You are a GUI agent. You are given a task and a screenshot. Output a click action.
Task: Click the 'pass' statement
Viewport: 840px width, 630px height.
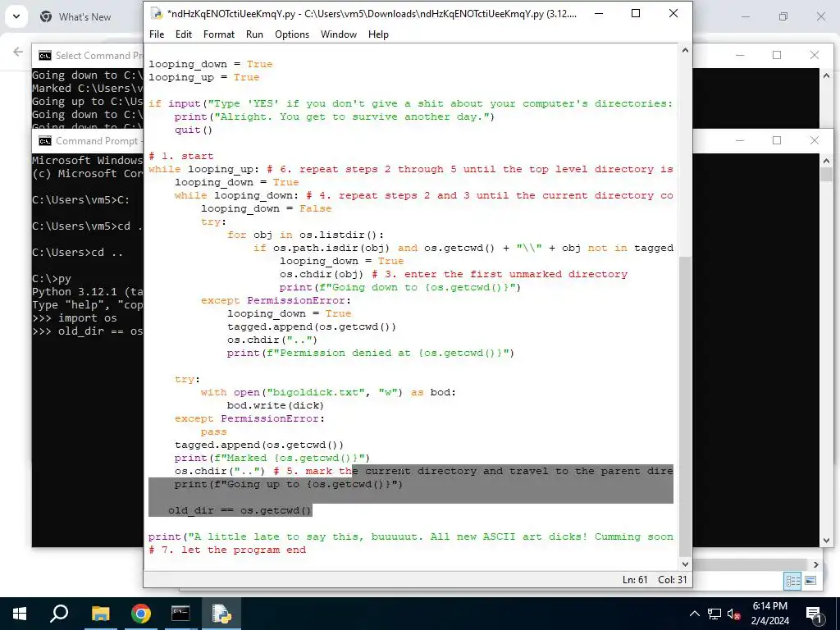pos(214,431)
